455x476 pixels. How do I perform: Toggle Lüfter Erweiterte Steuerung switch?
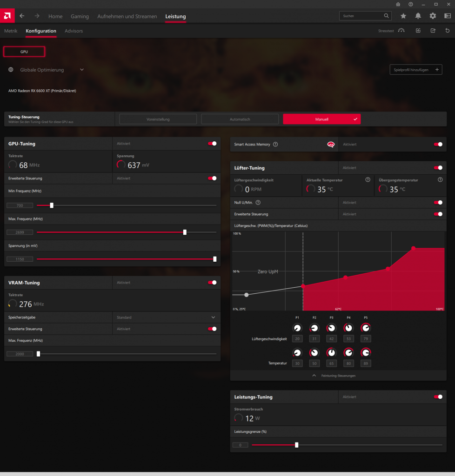(438, 214)
